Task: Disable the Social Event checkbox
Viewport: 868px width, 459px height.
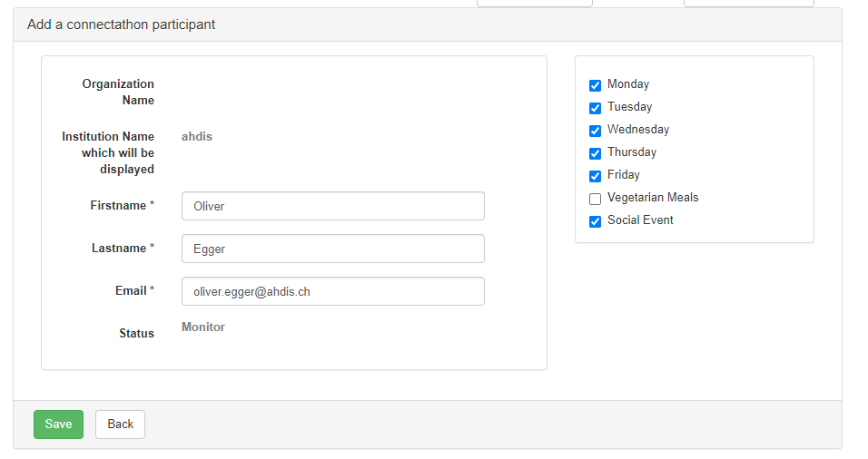Action: click(x=595, y=221)
